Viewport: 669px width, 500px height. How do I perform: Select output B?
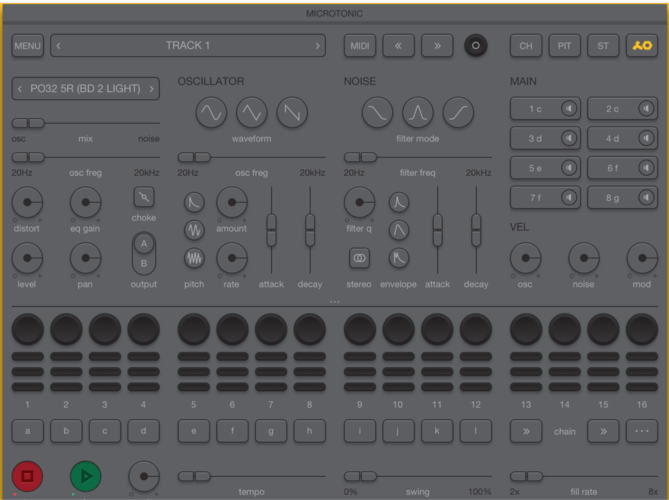point(144,263)
